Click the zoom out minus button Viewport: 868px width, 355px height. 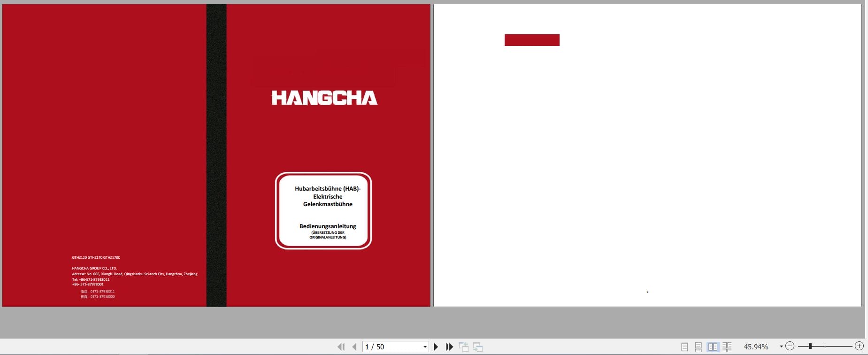point(790,346)
